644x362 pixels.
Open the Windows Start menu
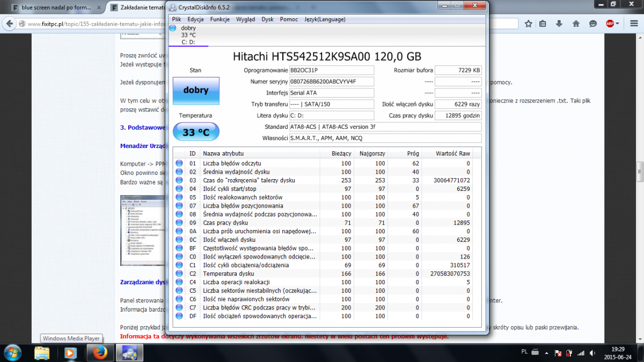coord(12,352)
